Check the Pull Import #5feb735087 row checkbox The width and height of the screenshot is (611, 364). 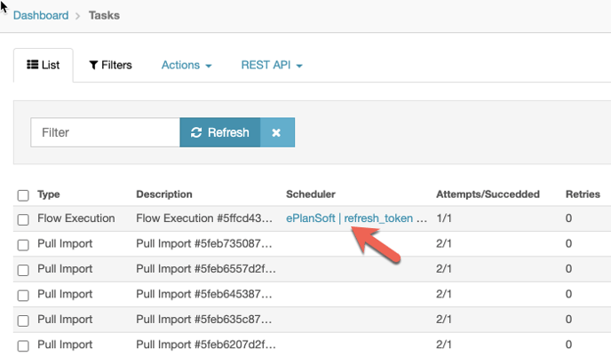click(x=23, y=243)
